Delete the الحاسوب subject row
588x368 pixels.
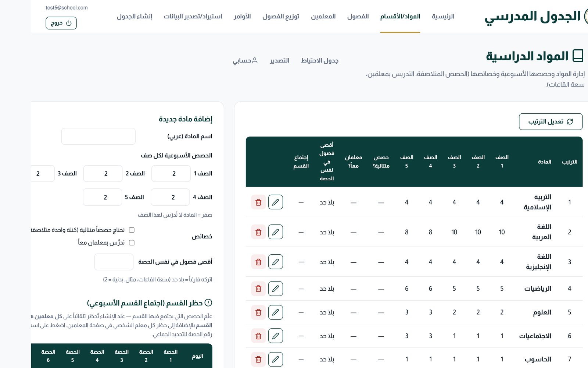258,359
